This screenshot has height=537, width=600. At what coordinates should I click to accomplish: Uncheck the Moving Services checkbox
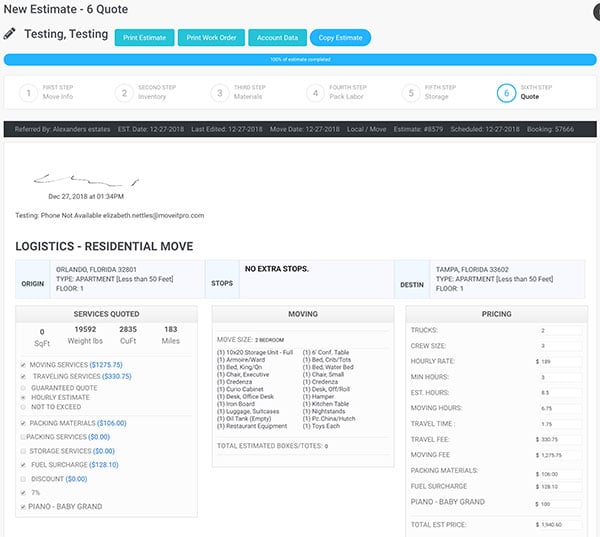click(x=23, y=366)
